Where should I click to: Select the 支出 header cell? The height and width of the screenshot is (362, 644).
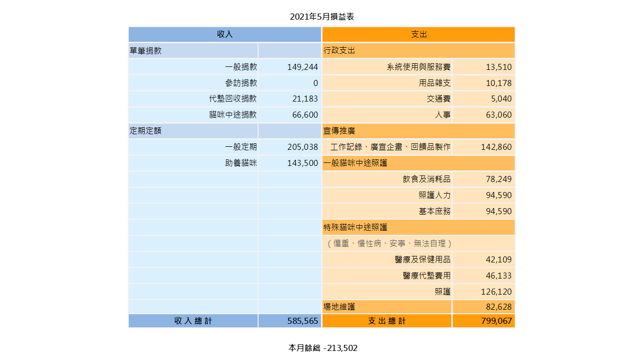pos(419,34)
